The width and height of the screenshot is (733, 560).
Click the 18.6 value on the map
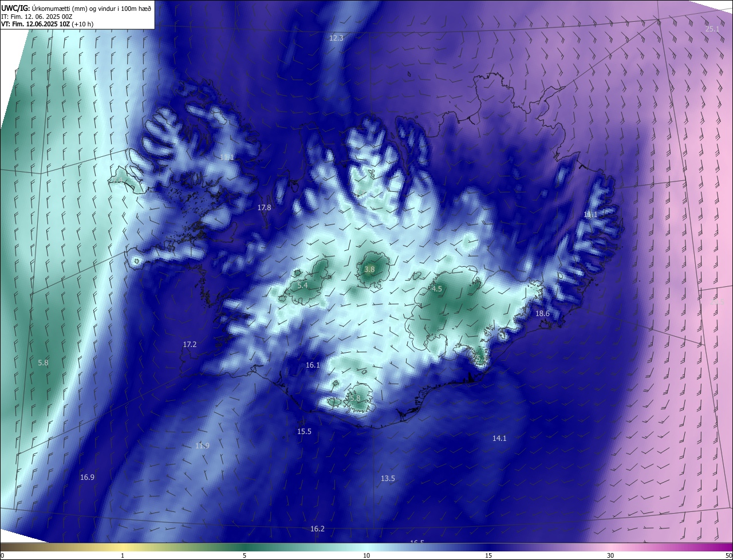(542, 313)
